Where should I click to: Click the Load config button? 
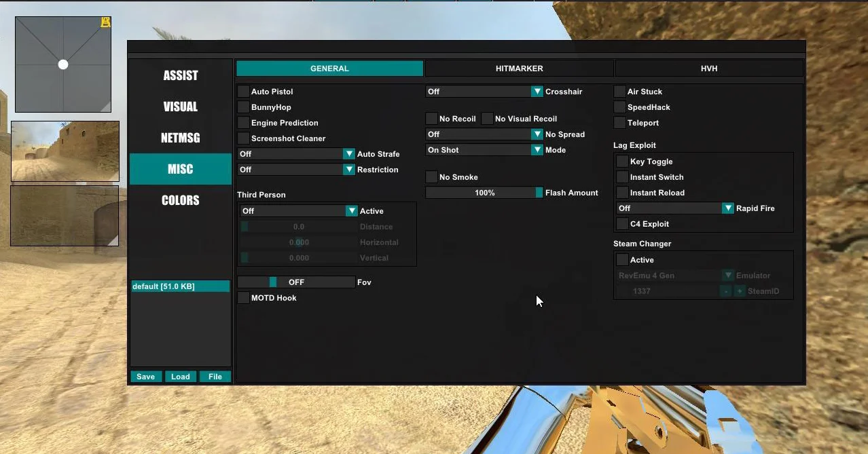tap(180, 377)
